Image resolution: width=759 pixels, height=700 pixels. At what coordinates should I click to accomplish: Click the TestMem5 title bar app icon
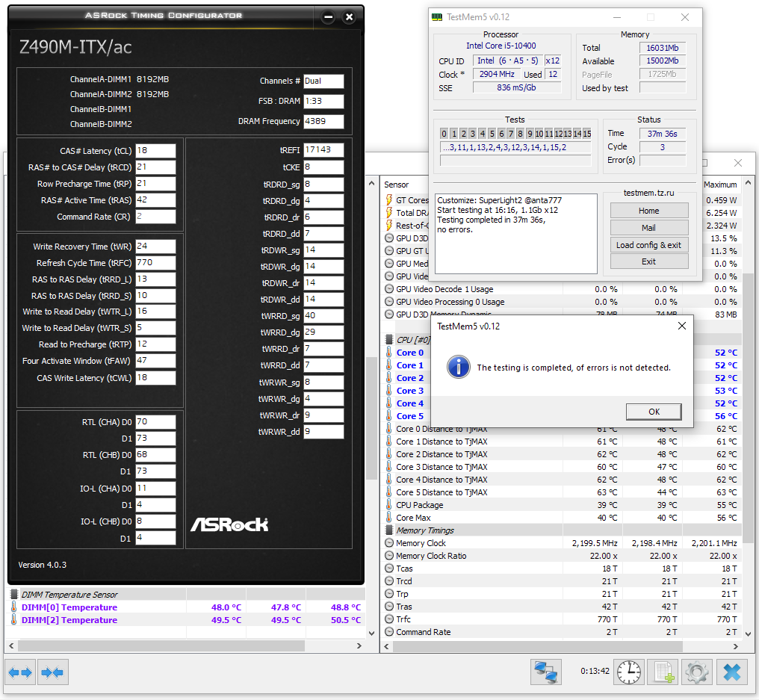click(x=437, y=17)
